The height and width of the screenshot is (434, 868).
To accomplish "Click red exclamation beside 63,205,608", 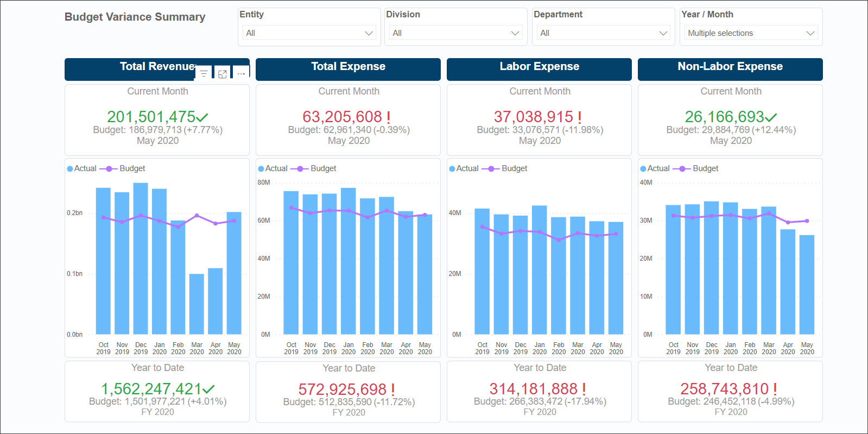I will (388, 117).
